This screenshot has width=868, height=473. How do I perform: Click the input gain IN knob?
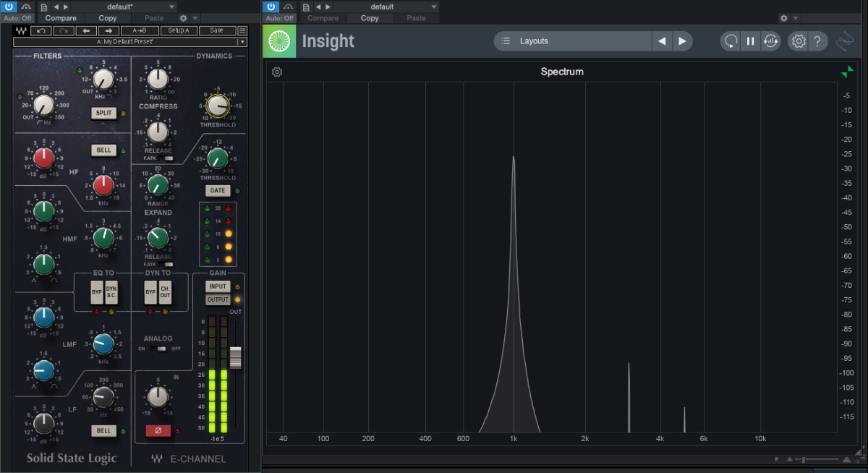click(158, 396)
